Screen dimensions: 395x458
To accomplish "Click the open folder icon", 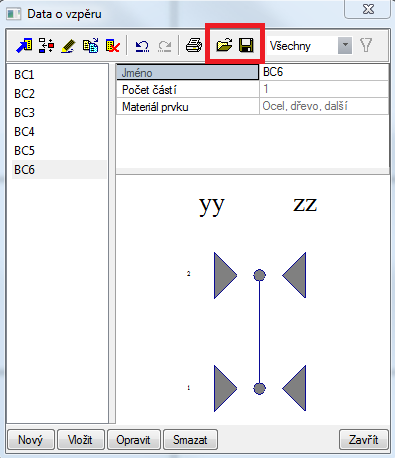I will tap(224, 45).
